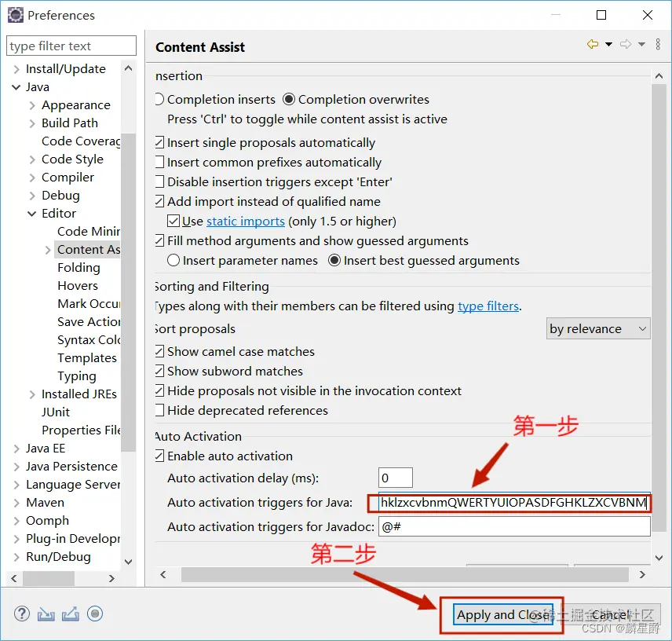Toggle Enable auto activation checkbox

[x=159, y=456]
